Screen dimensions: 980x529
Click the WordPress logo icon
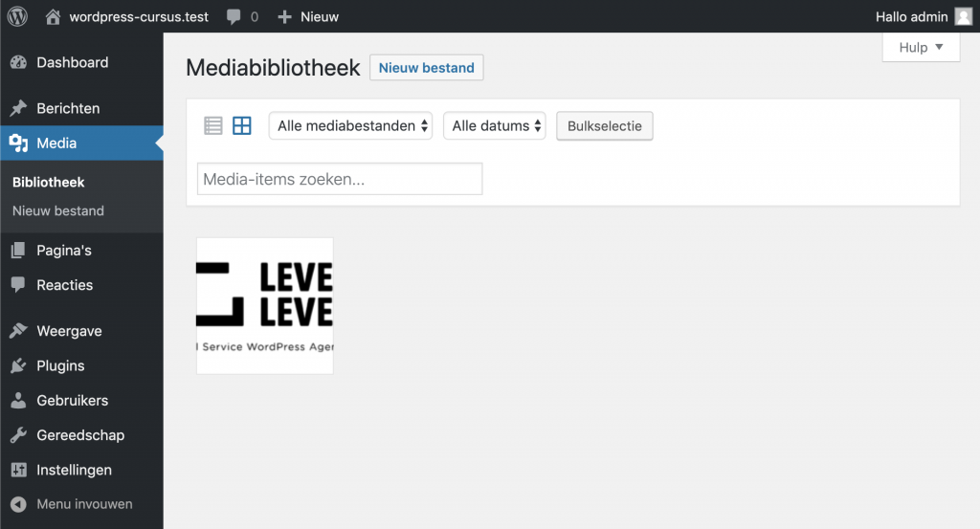click(x=17, y=16)
